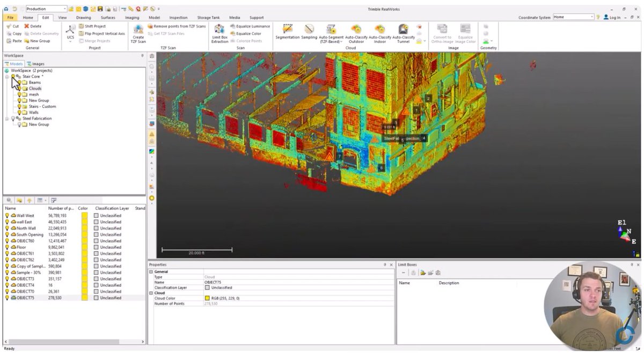Toggle visibility bulb for OBJECT75

[x=5, y=297]
